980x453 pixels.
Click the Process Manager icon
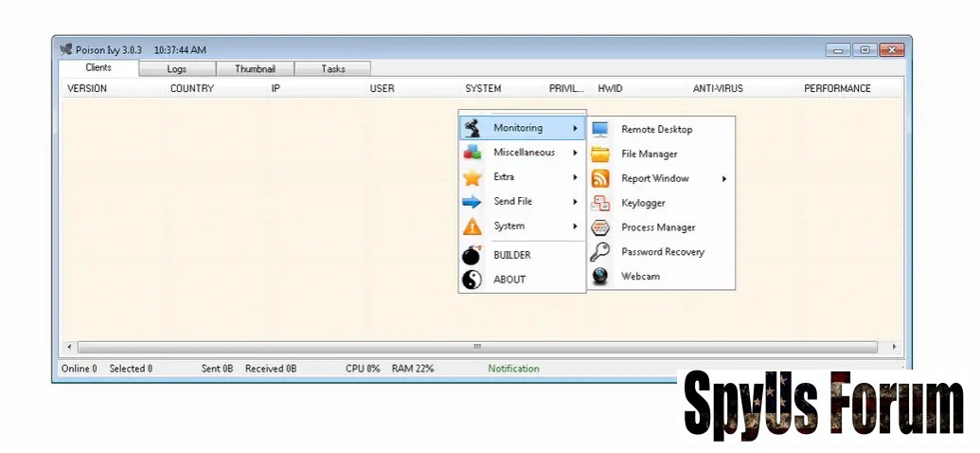[600, 227]
